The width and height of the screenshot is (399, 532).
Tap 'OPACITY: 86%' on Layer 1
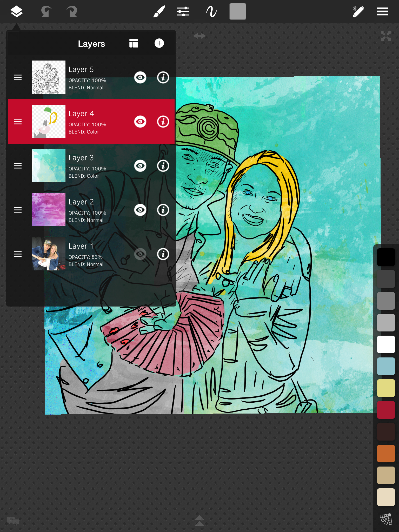pyautogui.click(x=85, y=257)
